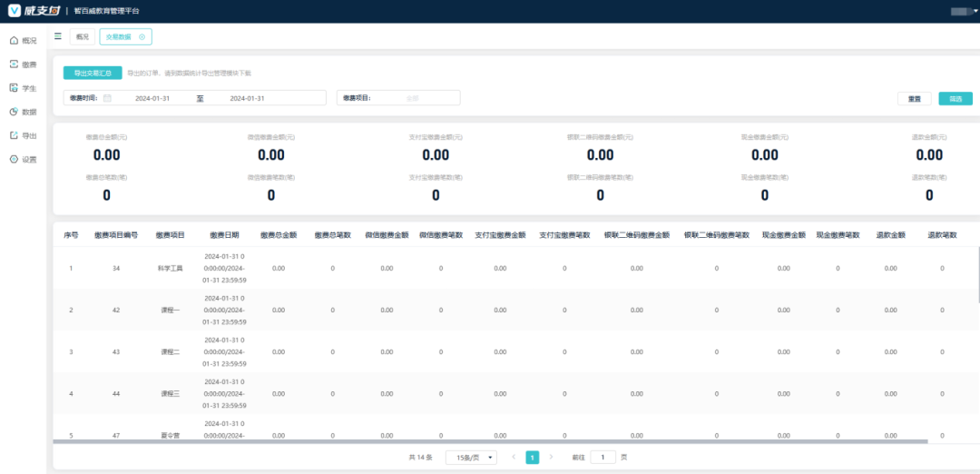Viewport: 980px width, 474px height.
Task: Go to next page with right chevron
Action: (x=551, y=458)
